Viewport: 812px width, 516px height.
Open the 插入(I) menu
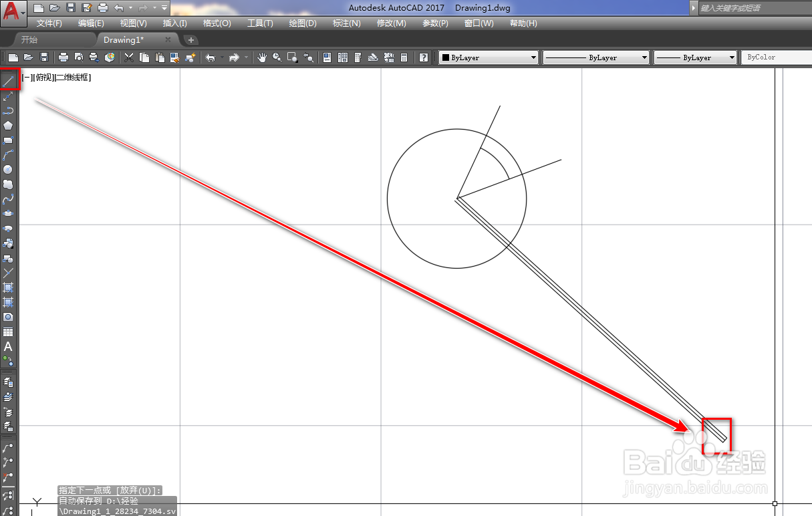coord(175,23)
